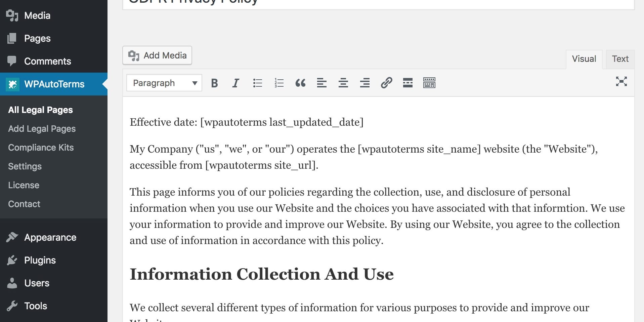Align text center

tap(343, 83)
